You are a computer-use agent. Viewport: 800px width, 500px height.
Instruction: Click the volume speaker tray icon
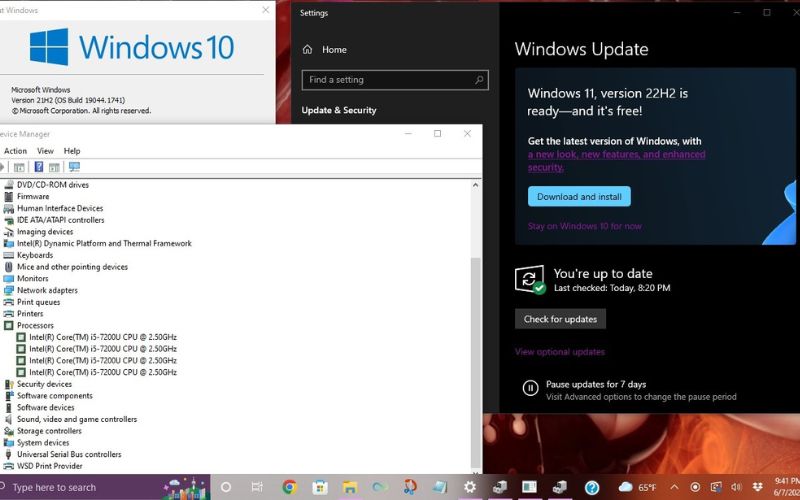pyautogui.click(x=736, y=487)
